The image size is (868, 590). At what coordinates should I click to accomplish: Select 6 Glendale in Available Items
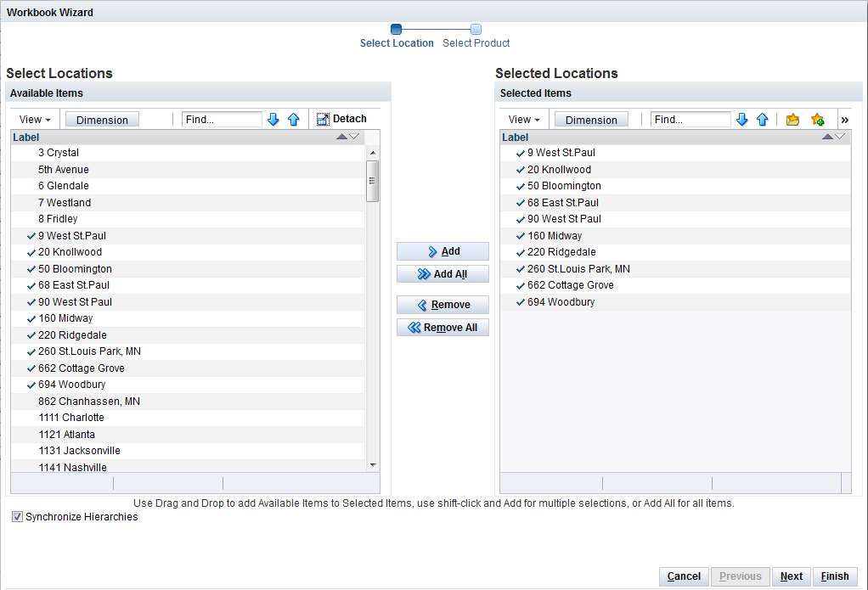click(x=188, y=186)
